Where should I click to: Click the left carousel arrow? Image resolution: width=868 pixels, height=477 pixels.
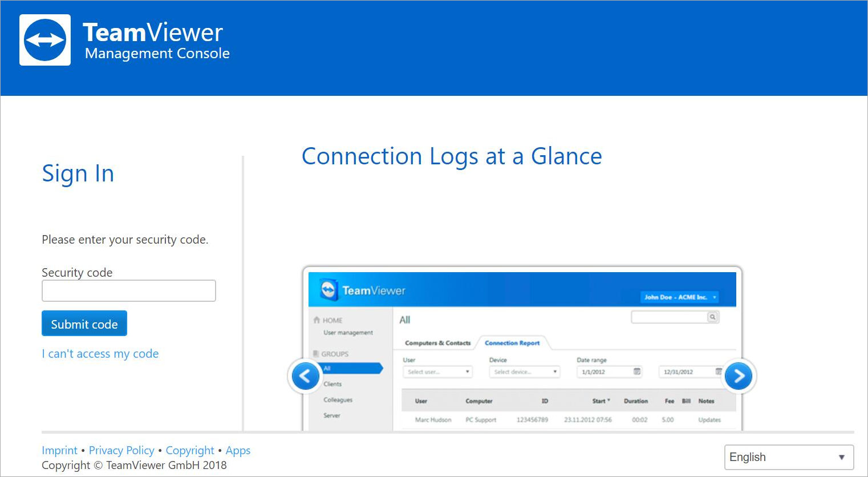(x=305, y=376)
